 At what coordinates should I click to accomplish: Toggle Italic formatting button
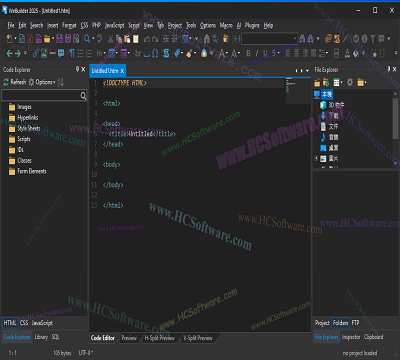257,53
